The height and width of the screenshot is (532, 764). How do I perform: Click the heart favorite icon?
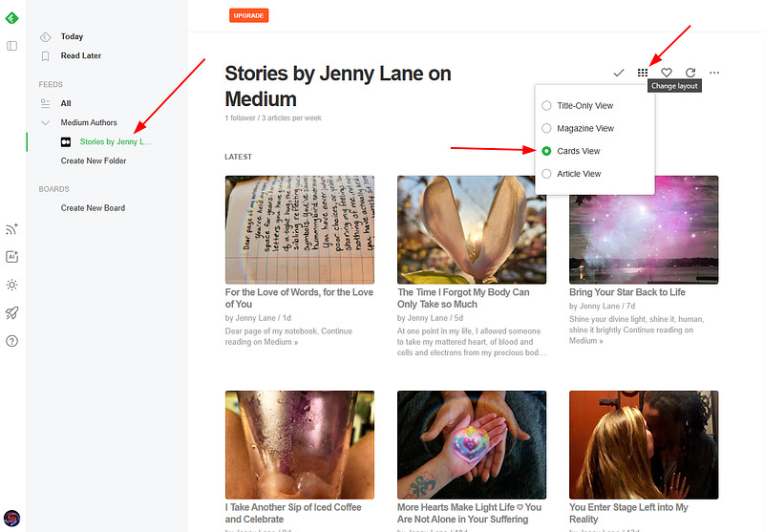click(667, 73)
